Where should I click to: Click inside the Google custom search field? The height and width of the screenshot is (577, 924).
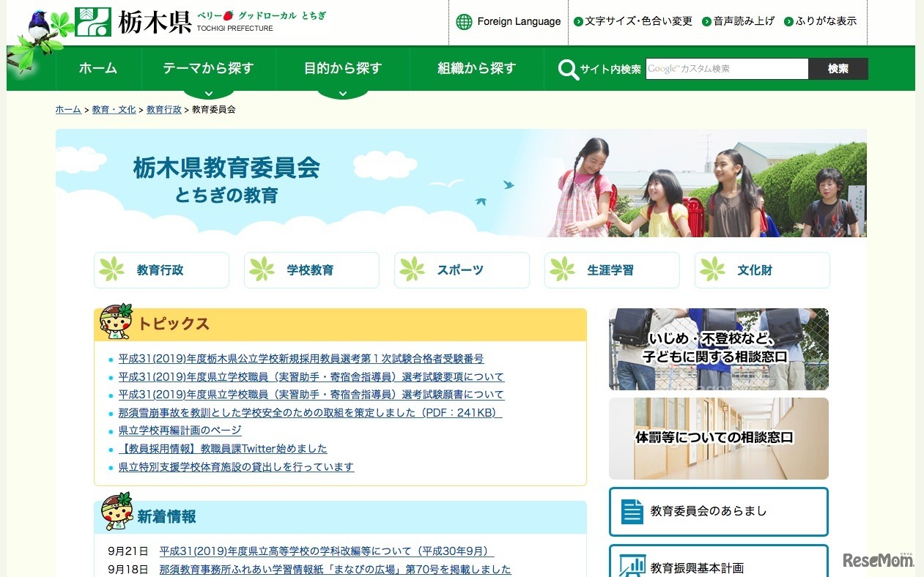click(x=727, y=68)
